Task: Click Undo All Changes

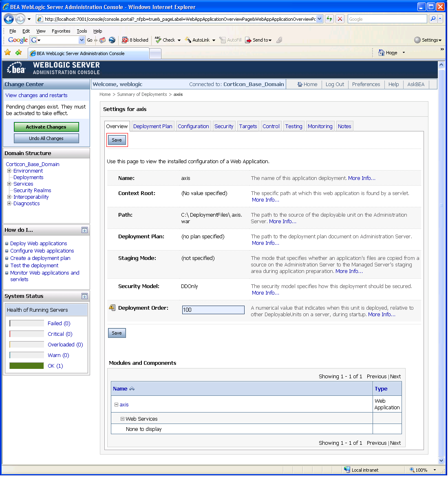Action: [46, 139]
